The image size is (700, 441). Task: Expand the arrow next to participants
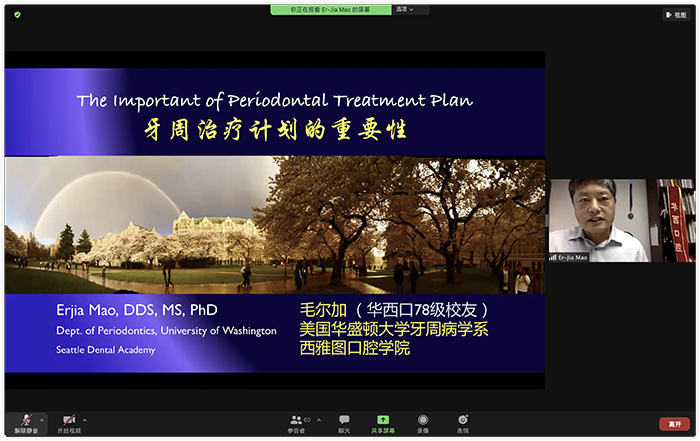pyautogui.click(x=319, y=420)
